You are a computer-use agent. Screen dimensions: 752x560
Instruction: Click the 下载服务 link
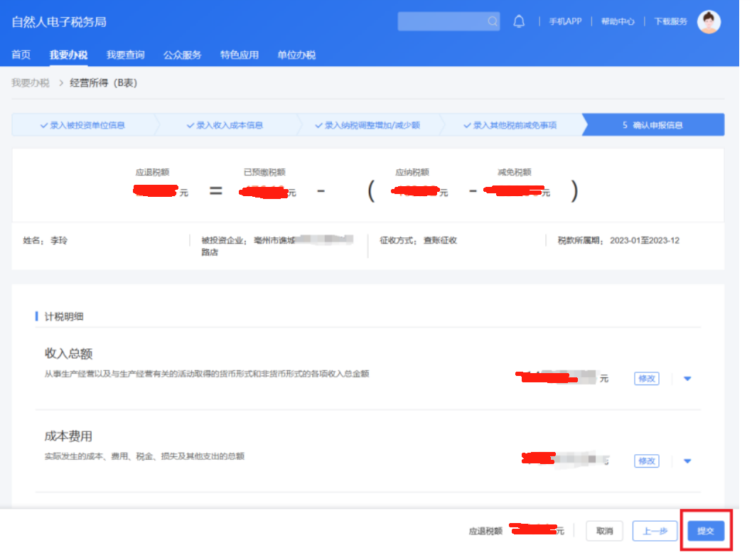pos(670,21)
